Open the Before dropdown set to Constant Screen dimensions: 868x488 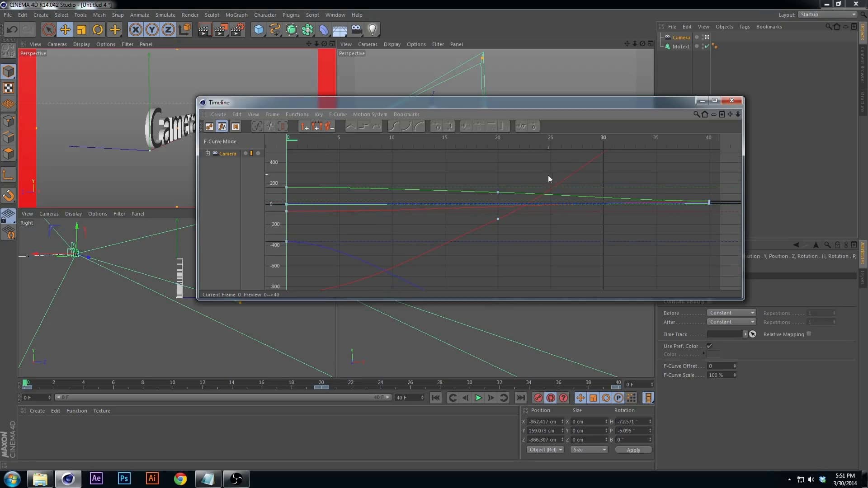[x=731, y=313]
